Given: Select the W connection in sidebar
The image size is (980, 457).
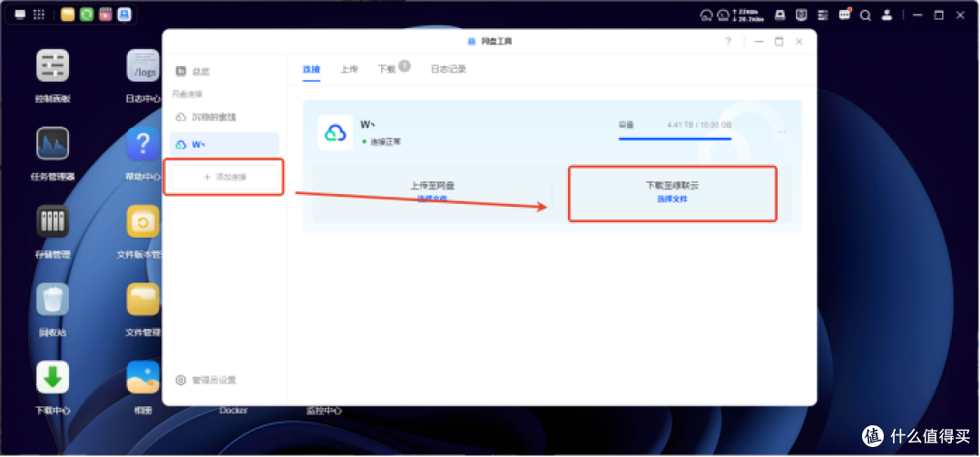Looking at the screenshot, I should click(224, 145).
